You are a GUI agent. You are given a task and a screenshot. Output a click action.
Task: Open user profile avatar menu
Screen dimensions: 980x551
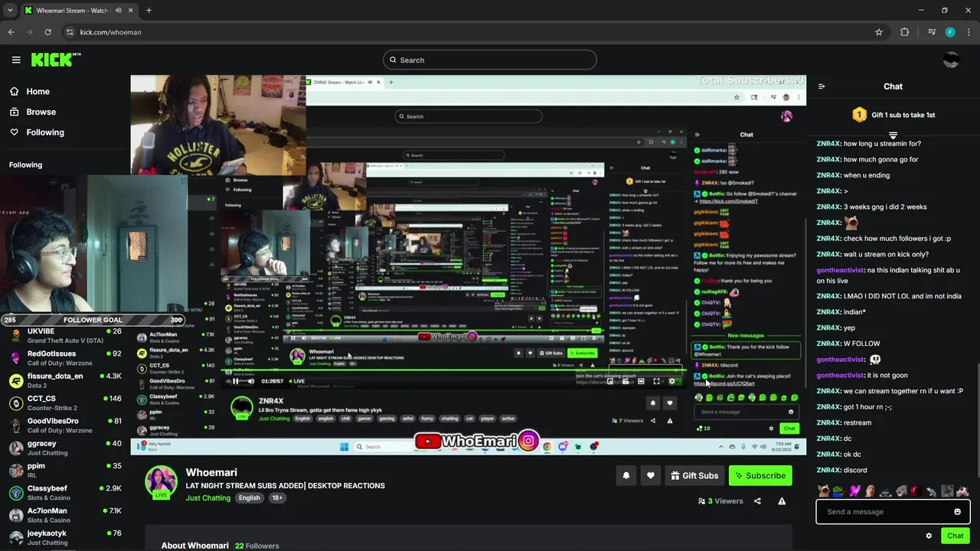point(951,60)
